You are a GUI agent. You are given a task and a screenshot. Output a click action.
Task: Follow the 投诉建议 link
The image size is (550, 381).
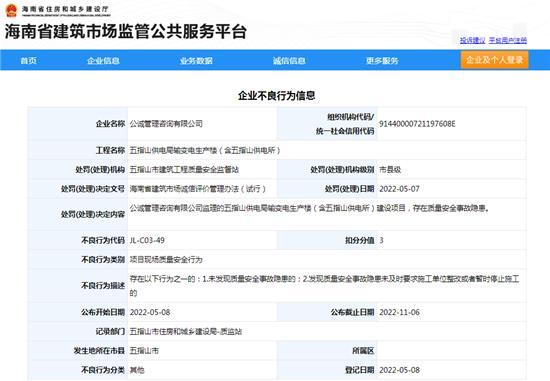[x=472, y=40]
